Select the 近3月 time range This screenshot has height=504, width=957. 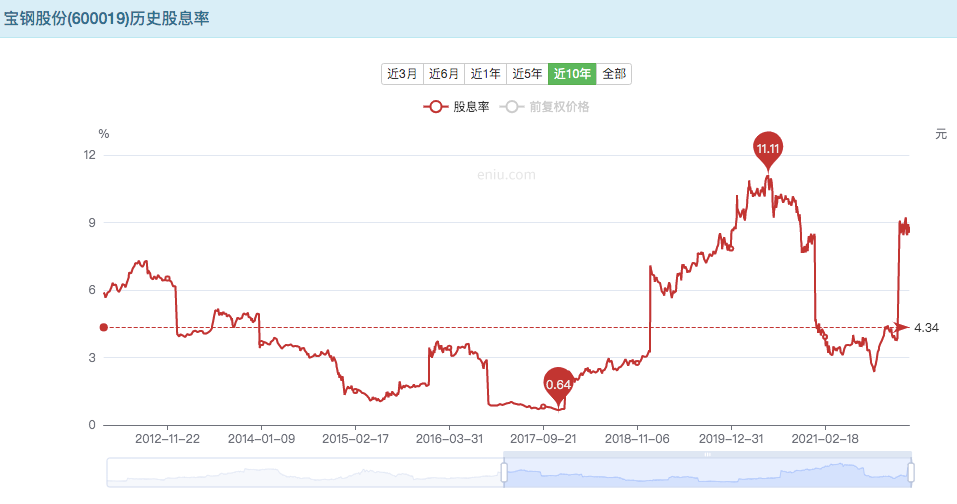(x=401, y=73)
